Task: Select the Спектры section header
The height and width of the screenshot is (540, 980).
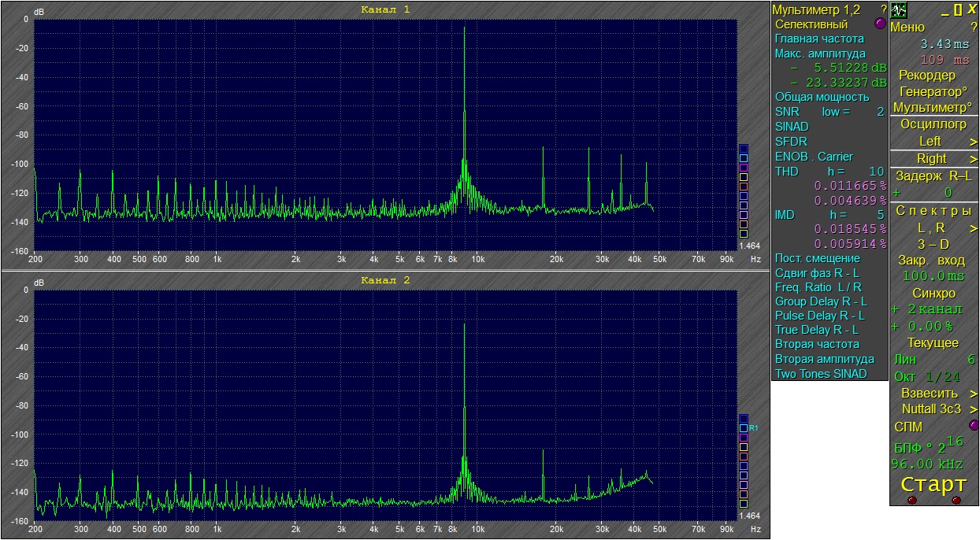Action: pos(934,211)
